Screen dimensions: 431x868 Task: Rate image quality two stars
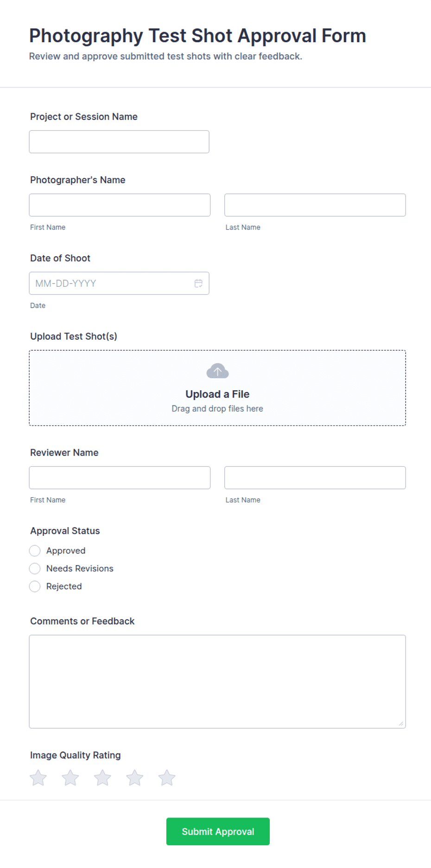coord(70,778)
